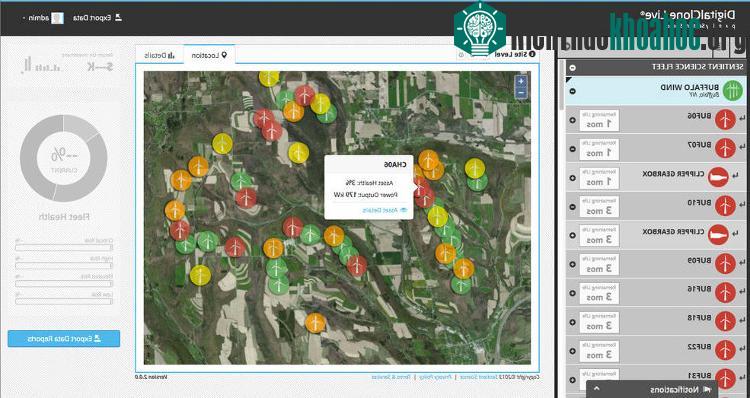Image resolution: width=750 pixels, height=398 pixels.
Task: Click the red turbine icon for BUF18
Action: click(725, 321)
